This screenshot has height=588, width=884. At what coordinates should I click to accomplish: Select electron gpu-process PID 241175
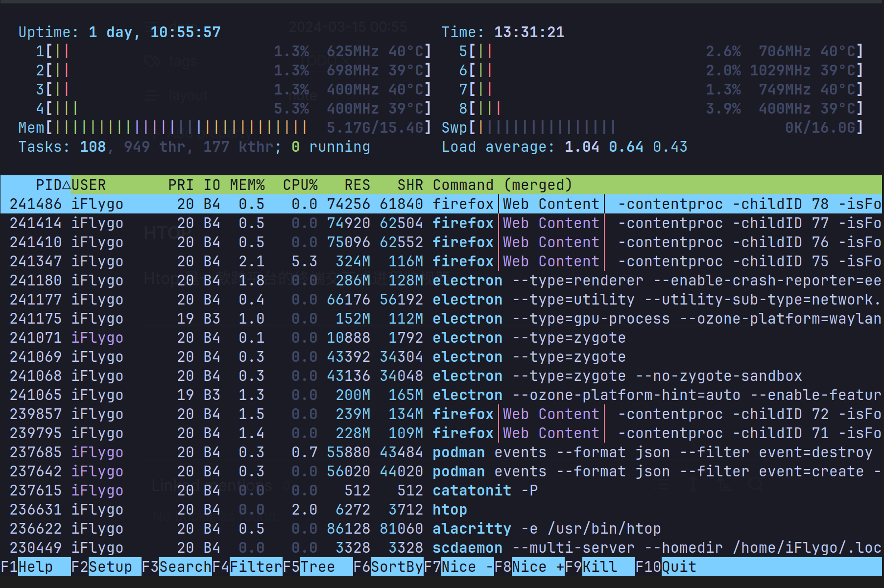click(x=441, y=319)
